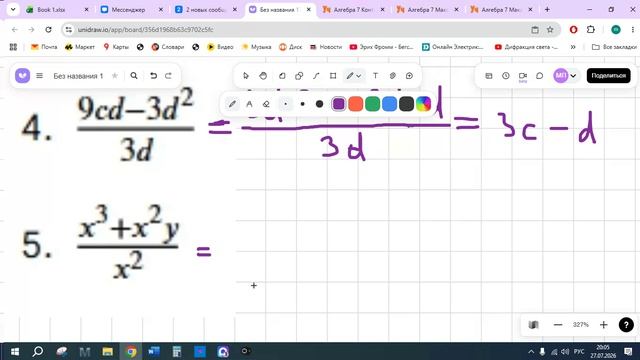Switch to the Алгебра 7 Конт tab
This screenshot has width=640, height=360.
point(353,9)
